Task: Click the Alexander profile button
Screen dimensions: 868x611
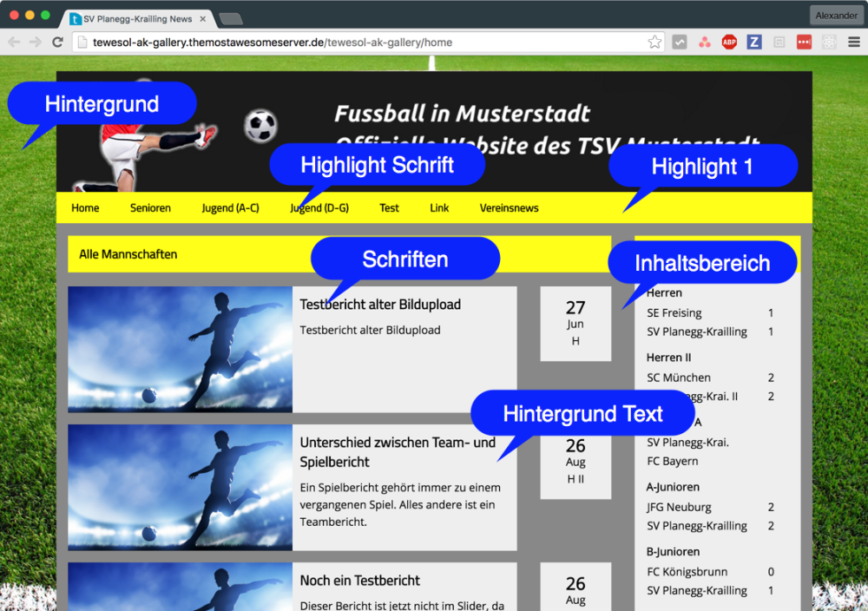Action: (x=835, y=16)
